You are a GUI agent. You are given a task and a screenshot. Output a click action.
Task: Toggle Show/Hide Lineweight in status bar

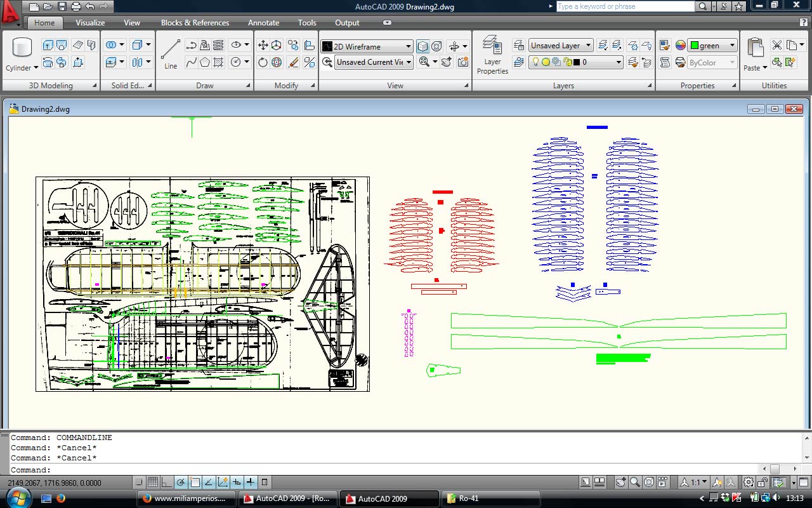pyautogui.click(x=251, y=483)
